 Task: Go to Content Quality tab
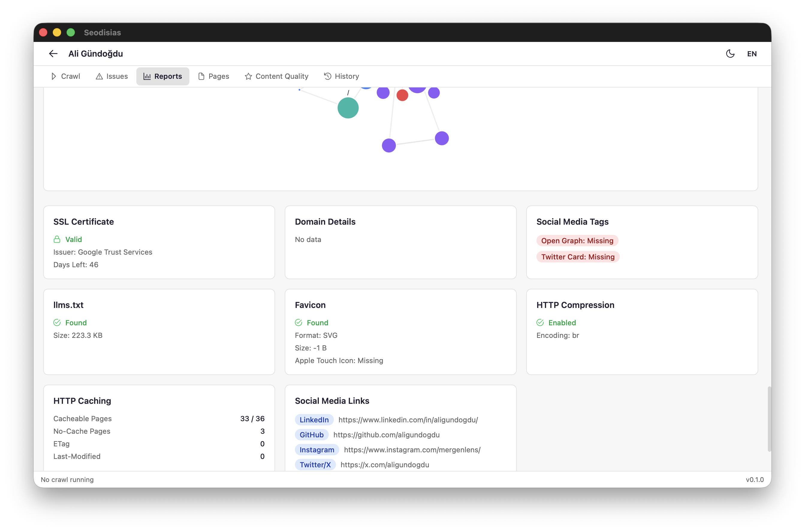coord(276,76)
